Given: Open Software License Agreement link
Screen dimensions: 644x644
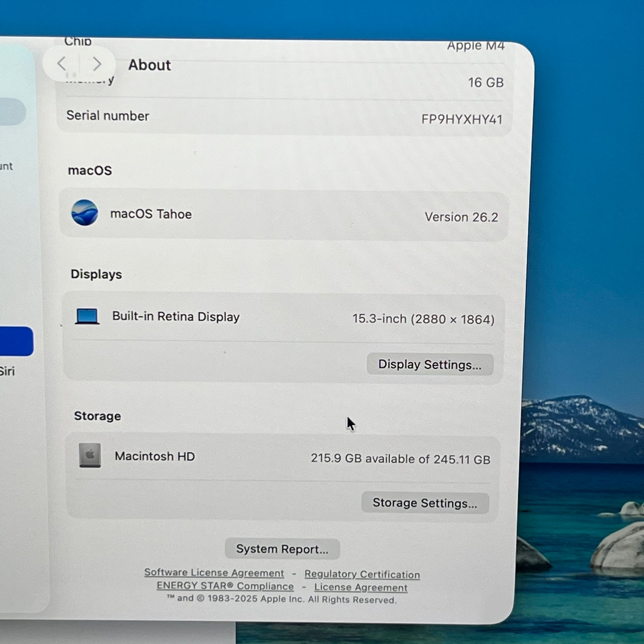Looking at the screenshot, I should (214, 573).
